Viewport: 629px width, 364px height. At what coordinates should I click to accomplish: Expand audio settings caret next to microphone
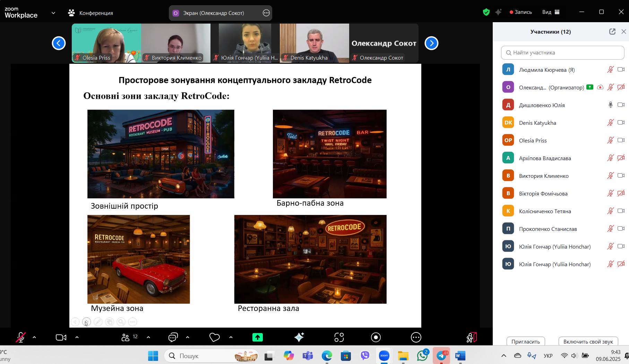[34, 337]
